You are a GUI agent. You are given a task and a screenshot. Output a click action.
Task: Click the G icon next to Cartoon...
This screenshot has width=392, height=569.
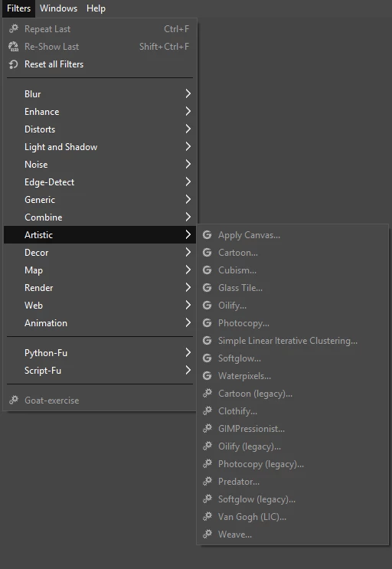[x=207, y=253]
